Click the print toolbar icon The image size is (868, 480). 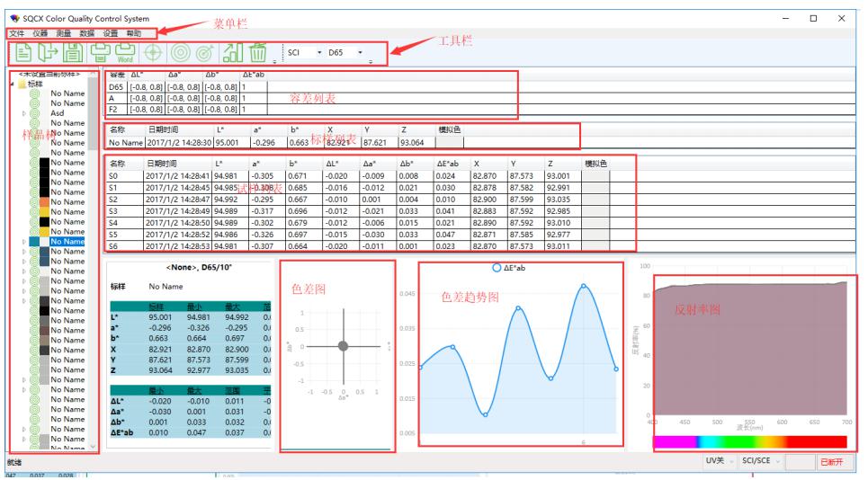[x=102, y=54]
